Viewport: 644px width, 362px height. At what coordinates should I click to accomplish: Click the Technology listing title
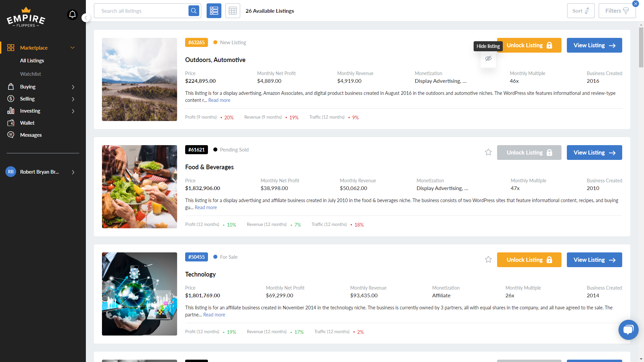click(x=200, y=274)
